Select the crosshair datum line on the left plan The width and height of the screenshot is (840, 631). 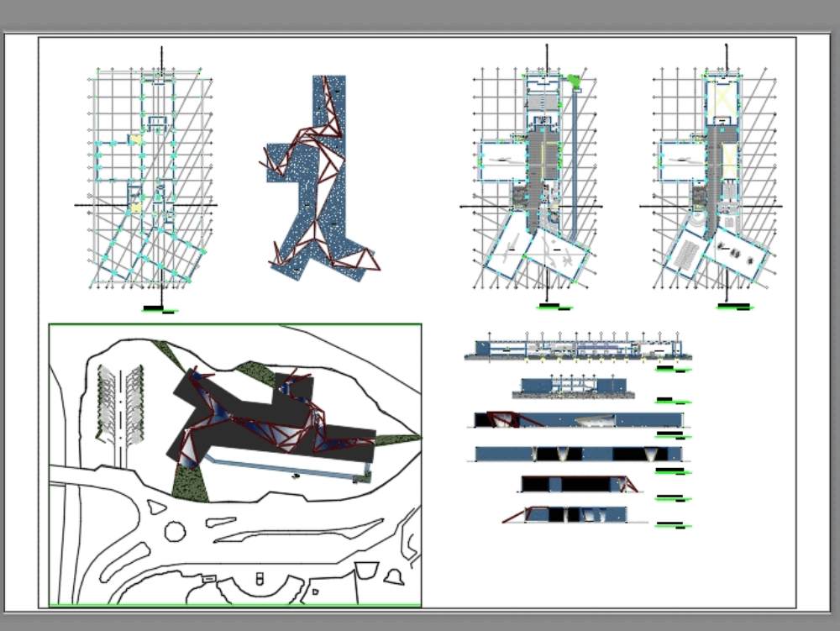point(160,206)
